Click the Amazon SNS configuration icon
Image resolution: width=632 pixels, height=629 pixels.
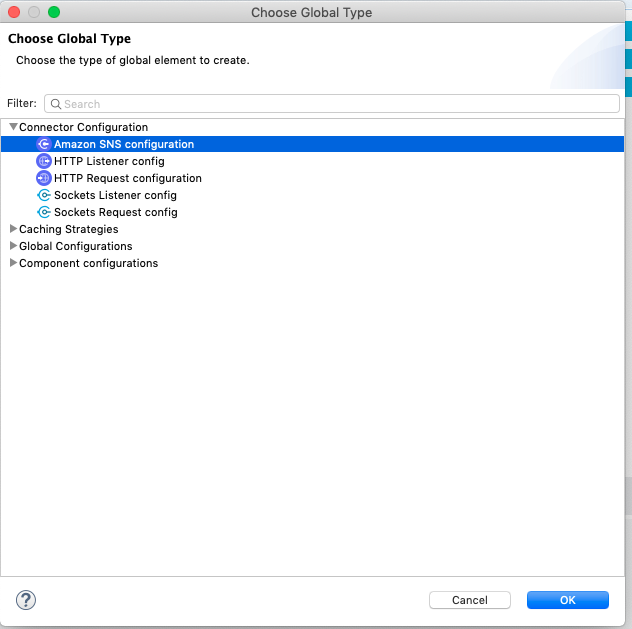click(x=44, y=144)
